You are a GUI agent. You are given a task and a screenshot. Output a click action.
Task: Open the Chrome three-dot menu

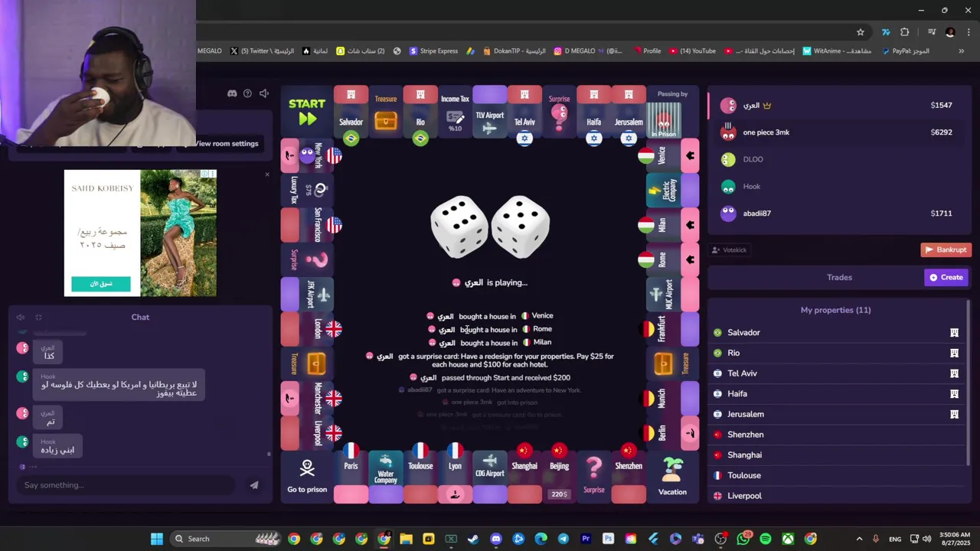(x=968, y=32)
